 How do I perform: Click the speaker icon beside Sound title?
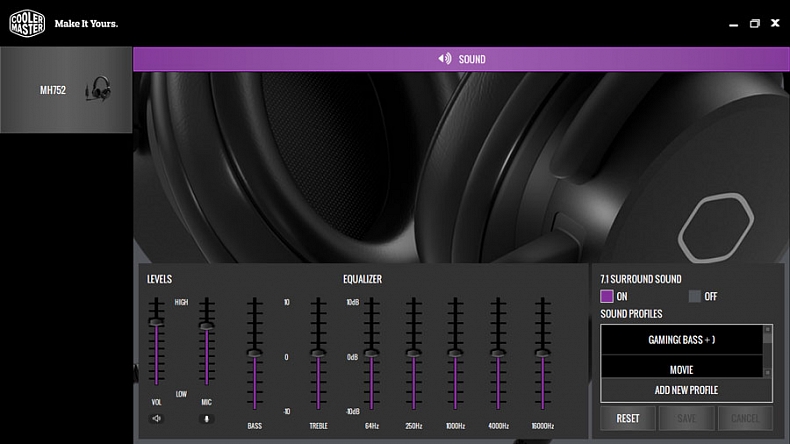point(444,59)
